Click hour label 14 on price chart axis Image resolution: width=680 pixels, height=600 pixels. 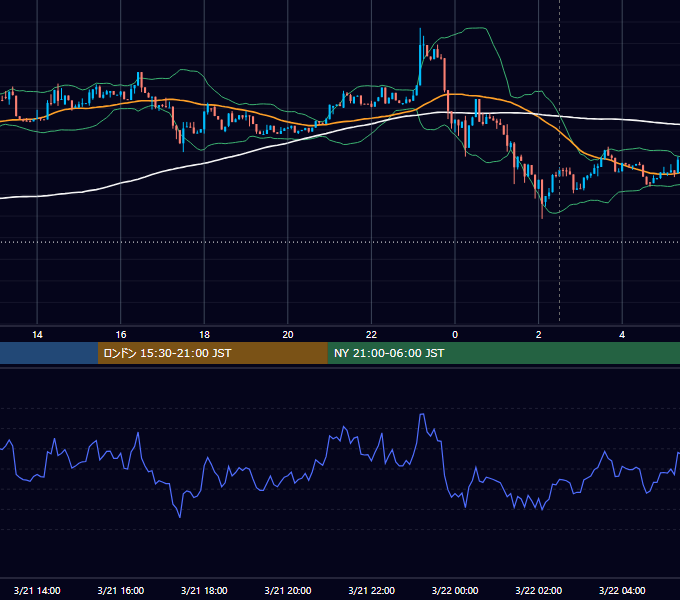[37, 335]
